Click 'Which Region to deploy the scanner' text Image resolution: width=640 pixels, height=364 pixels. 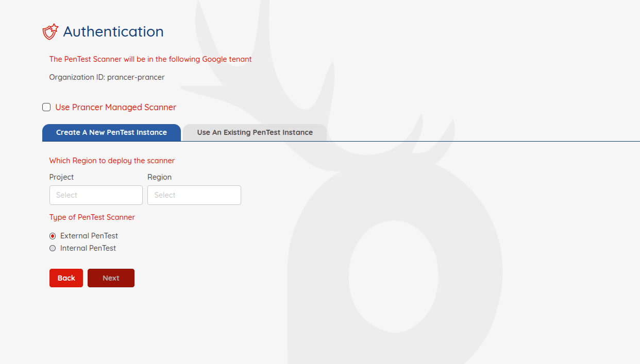(x=112, y=161)
